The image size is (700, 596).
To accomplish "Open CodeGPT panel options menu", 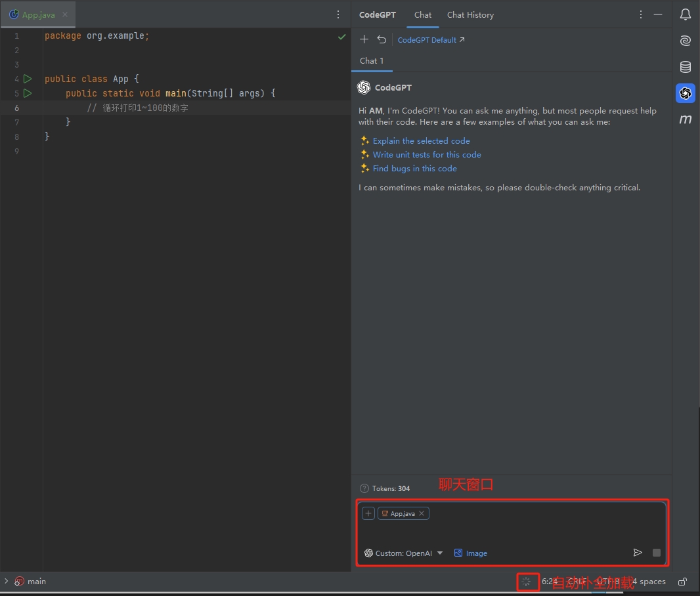I will [641, 14].
